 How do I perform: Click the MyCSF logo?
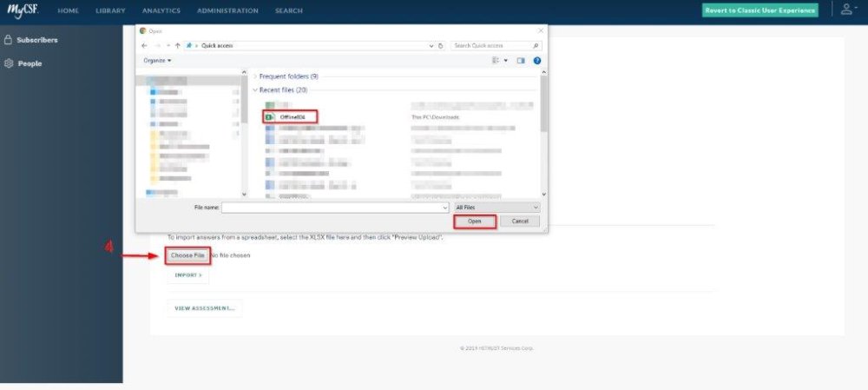(23, 10)
